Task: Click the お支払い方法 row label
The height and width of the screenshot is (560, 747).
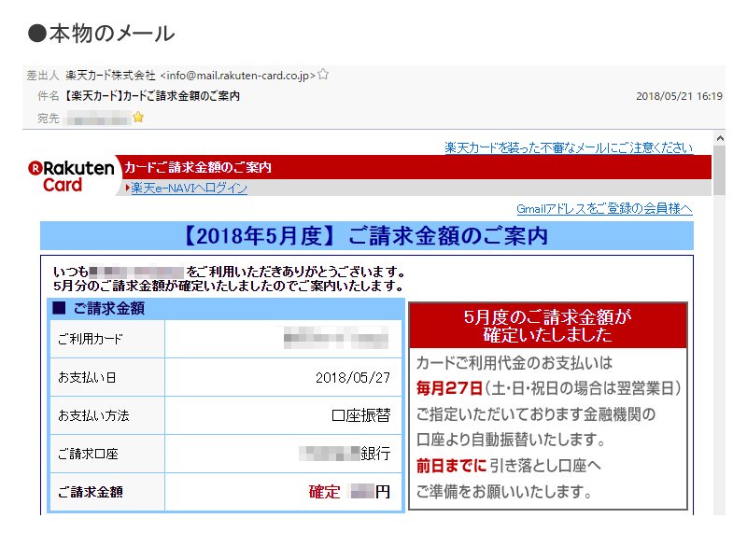Action: 93,415
